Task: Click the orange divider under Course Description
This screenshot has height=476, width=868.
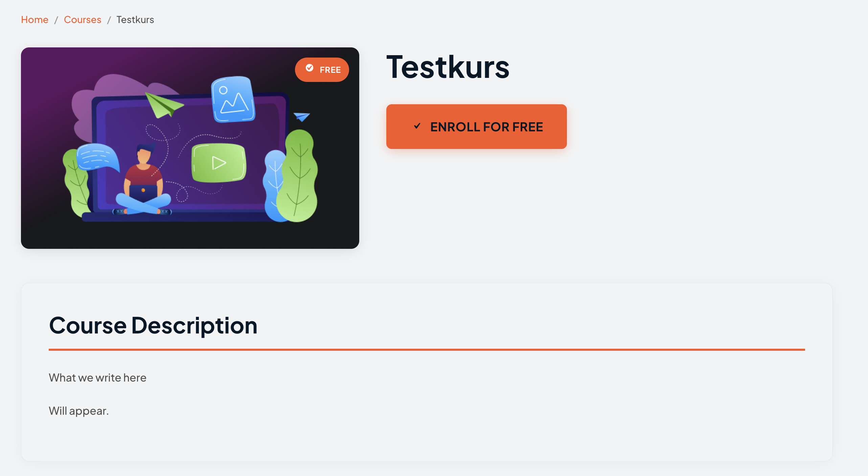Action: [x=427, y=349]
